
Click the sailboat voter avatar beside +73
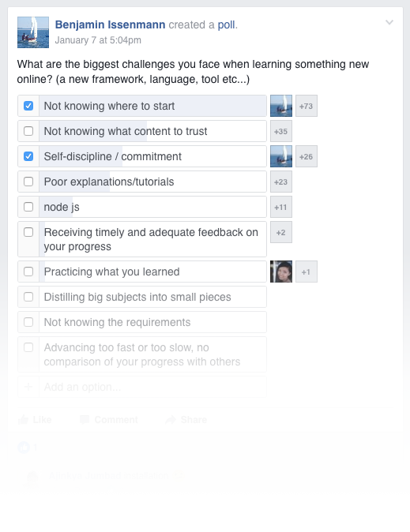[281, 106]
